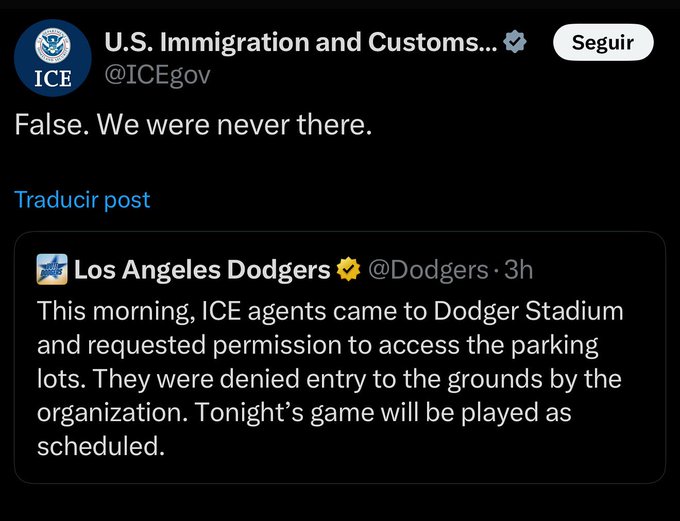Image resolution: width=680 pixels, height=521 pixels.
Task: Open the U.S. Immigration and Customs display name
Action: click(301, 42)
